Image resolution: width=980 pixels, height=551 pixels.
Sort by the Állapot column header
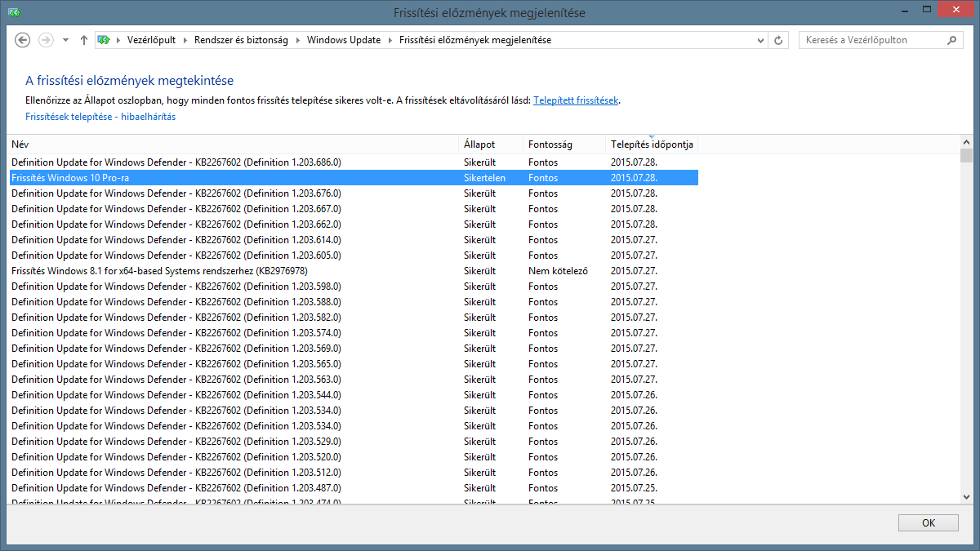pyautogui.click(x=491, y=144)
